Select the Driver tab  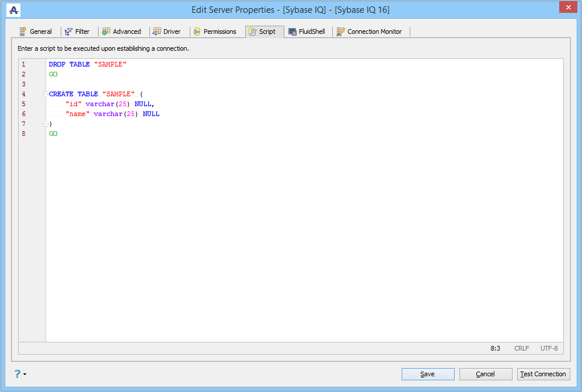(x=167, y=32)
